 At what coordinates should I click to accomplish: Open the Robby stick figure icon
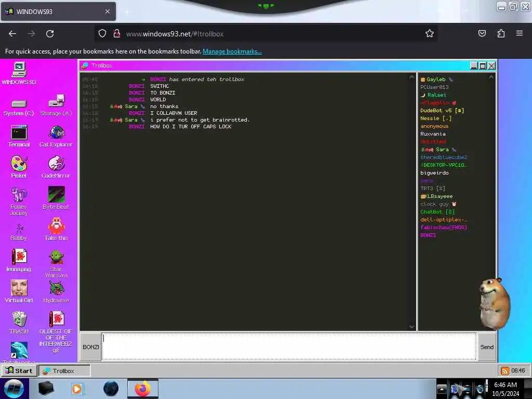tap(19, 232)
